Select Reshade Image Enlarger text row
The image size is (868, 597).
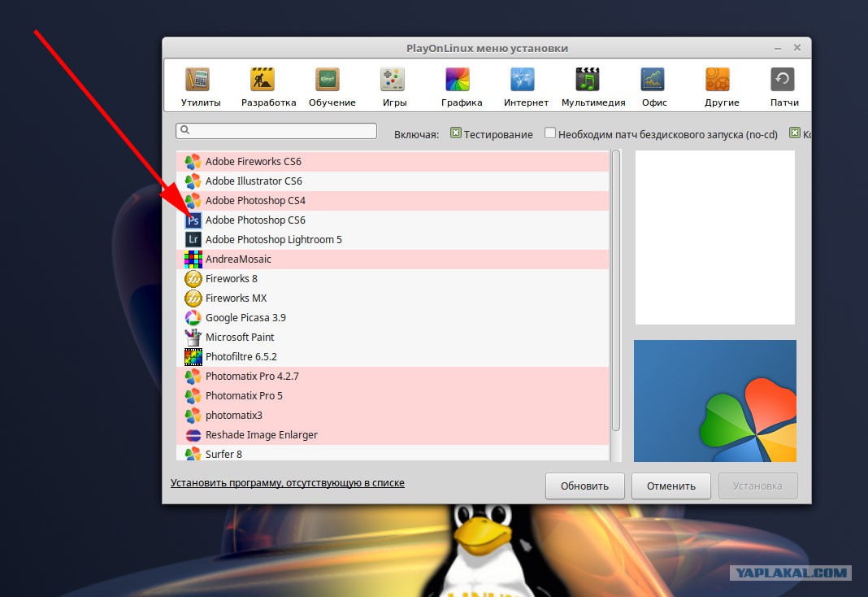[393, 435]
